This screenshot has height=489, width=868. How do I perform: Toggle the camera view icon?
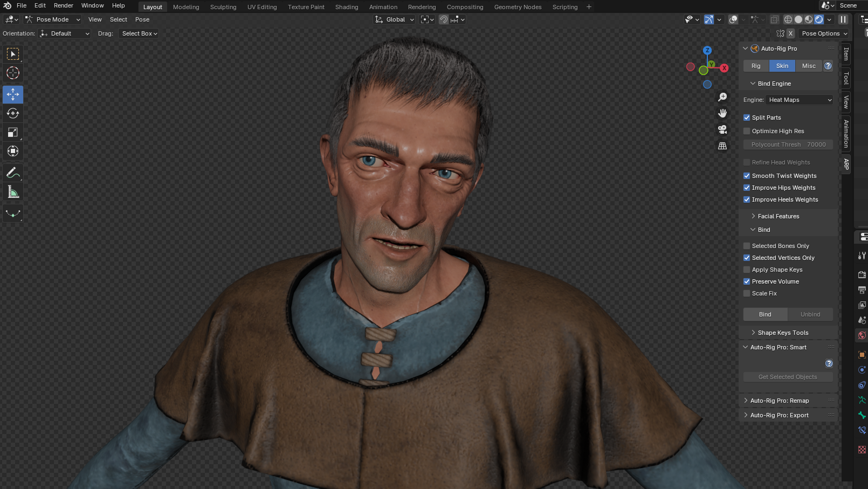[x=722, y=129]
